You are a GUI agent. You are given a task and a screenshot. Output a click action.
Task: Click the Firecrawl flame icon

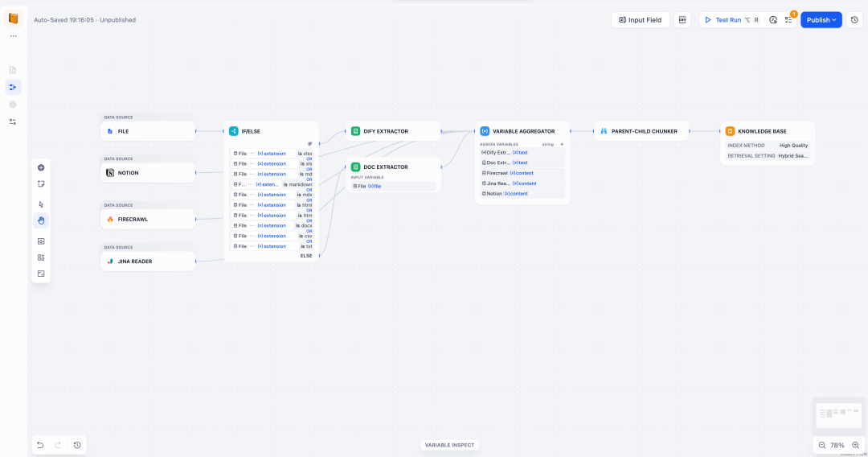pos(110,220)
